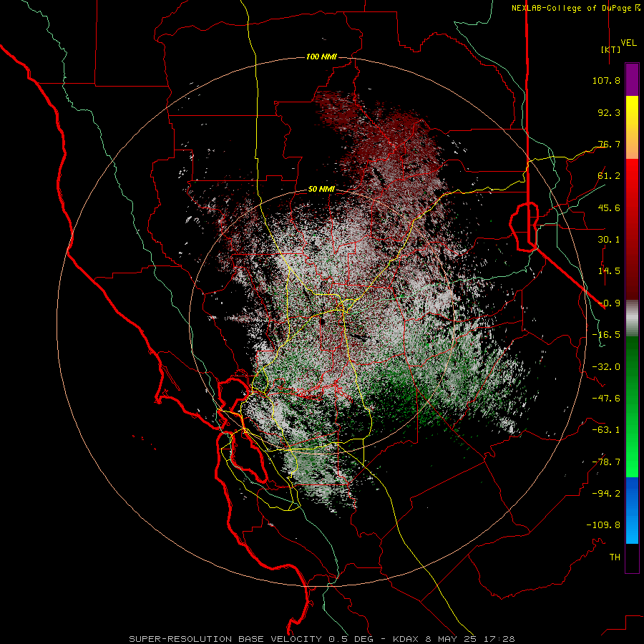Screen dimensions: 644x644
Task: Select the 14.5 scale value
Action: (x=609, y=271)
